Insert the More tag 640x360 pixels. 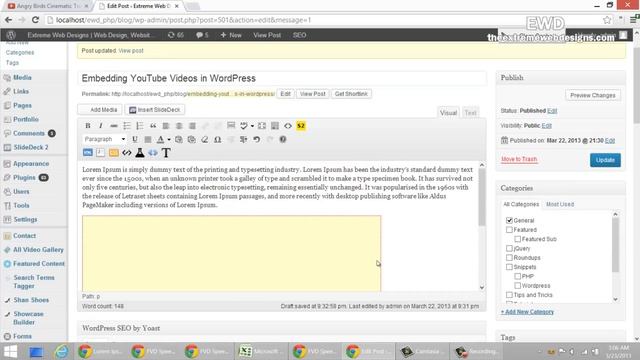[231, 126]
